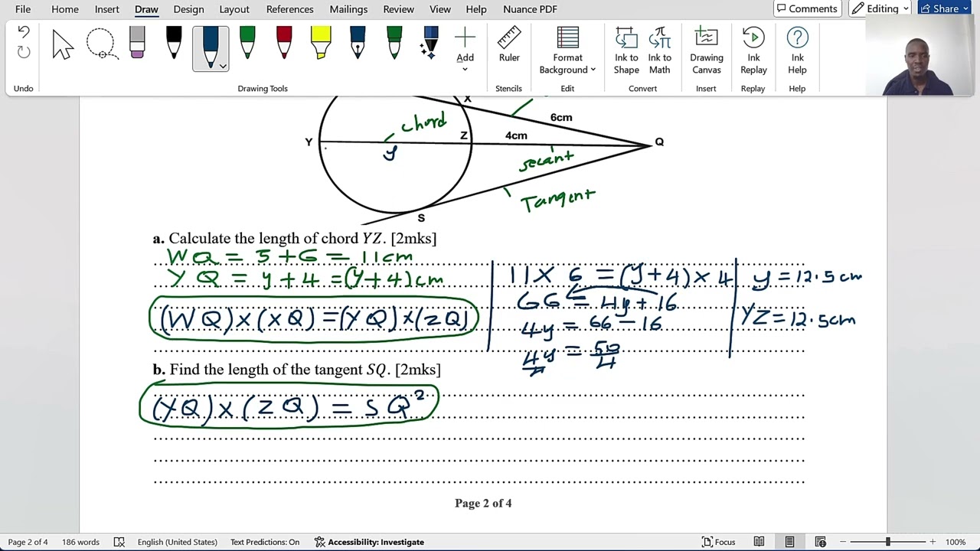Toggle the Ruler stencil
Viewport: 980px width, 551px height.
tap(509, 44)
